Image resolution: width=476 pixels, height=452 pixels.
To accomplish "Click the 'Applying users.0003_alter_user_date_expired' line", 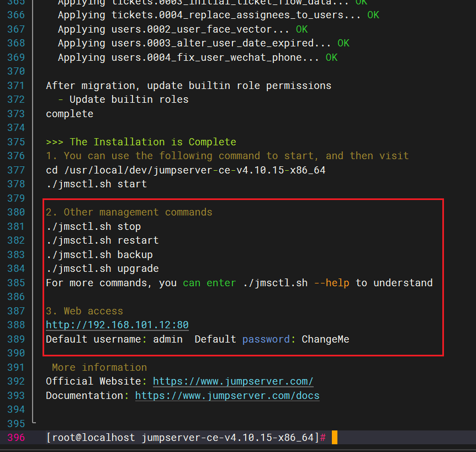I will (203, 43).
